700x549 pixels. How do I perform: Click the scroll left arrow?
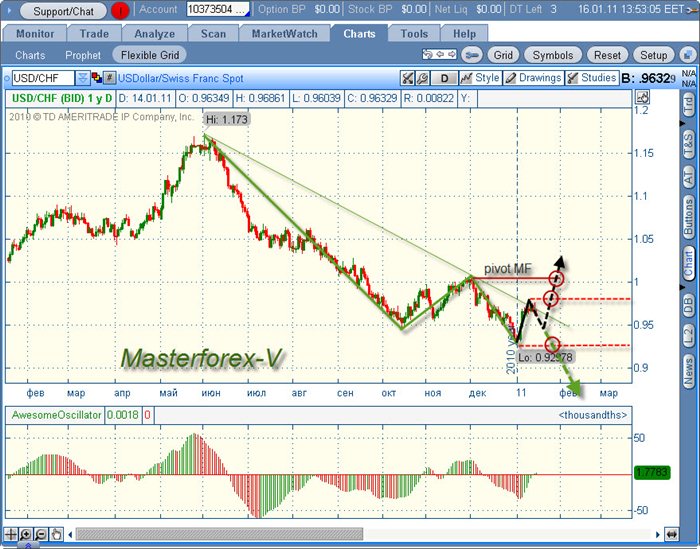click(x=70, y=534)
